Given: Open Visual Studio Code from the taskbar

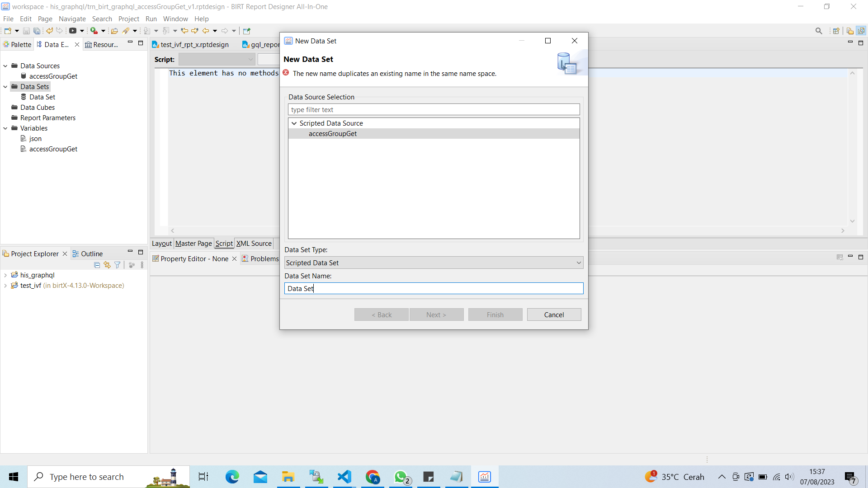Looking at the screenshot, I should click(x=344, y=477).
